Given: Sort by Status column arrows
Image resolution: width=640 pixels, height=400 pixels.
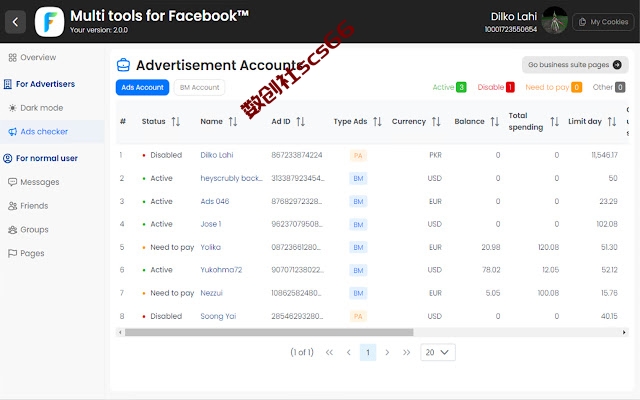Looking at the screenshot, I should click(x=176, y=122).
